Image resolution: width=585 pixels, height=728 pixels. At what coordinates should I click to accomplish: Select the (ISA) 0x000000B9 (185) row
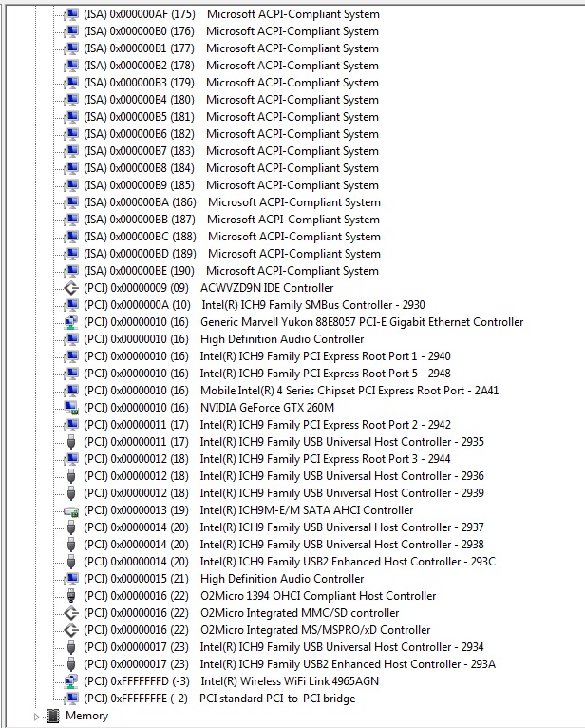(231, 185)
